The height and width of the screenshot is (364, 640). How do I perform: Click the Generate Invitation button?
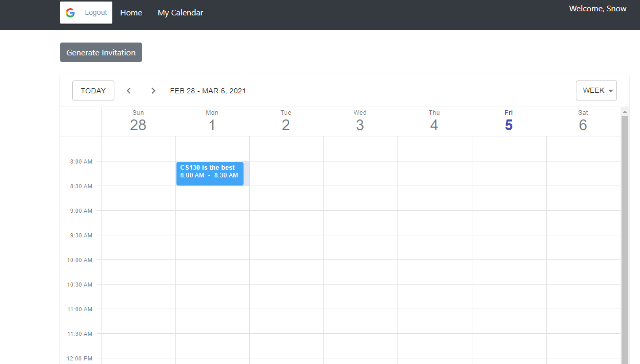point(101,52)
